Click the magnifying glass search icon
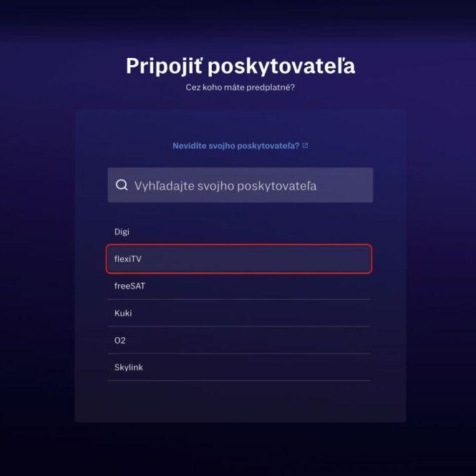476x476 pixels. pyautogui.click(x=122, y=185)
